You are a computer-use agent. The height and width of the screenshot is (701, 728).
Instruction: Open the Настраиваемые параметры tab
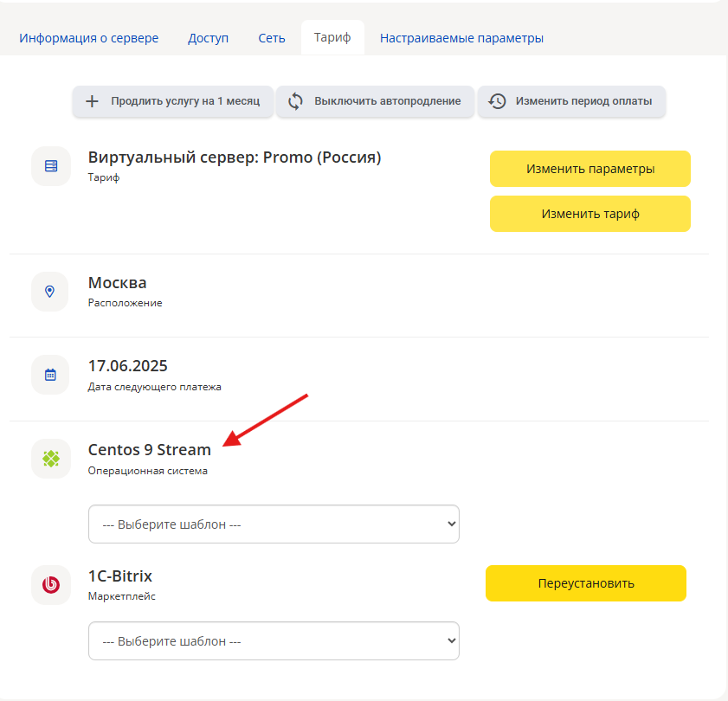coord(462,38)
